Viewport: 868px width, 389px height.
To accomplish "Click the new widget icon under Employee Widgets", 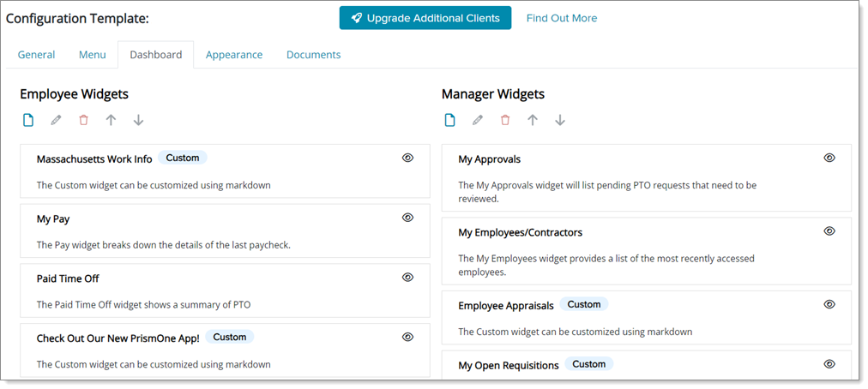I will coord(28,120).
